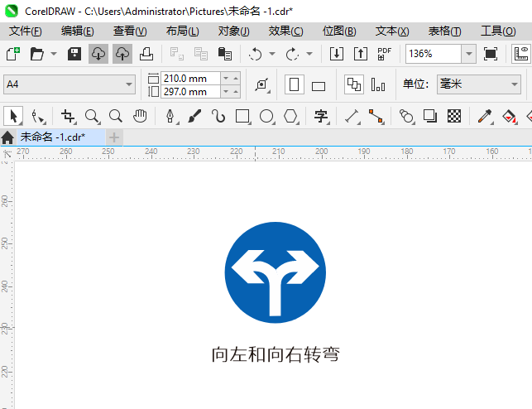Select the Connector tool
This screenshot has width=532, height=409.
click(376, 116)
